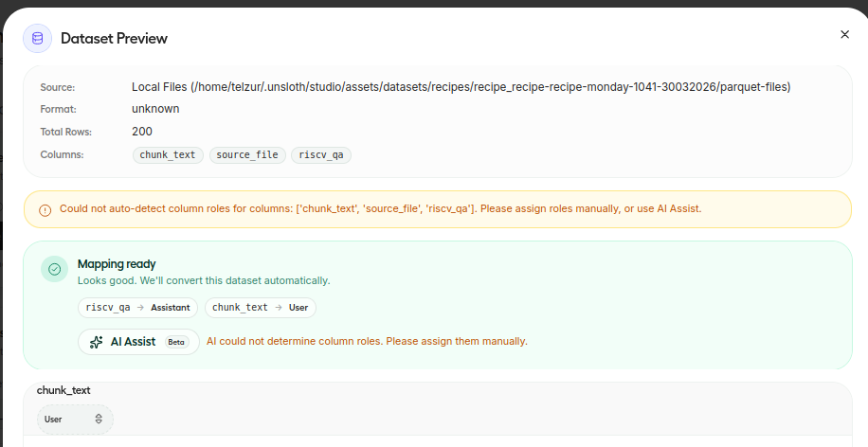Screen dimensions: 868x447
Task: Click the arrow in chunk_text User chip
Action: pos(279,308)
